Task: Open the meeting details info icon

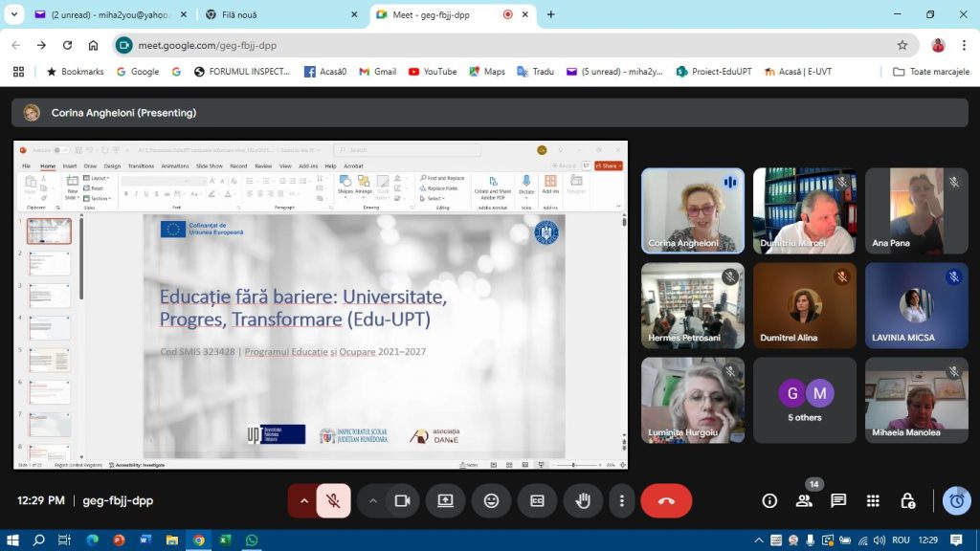Action: (769, 500)
